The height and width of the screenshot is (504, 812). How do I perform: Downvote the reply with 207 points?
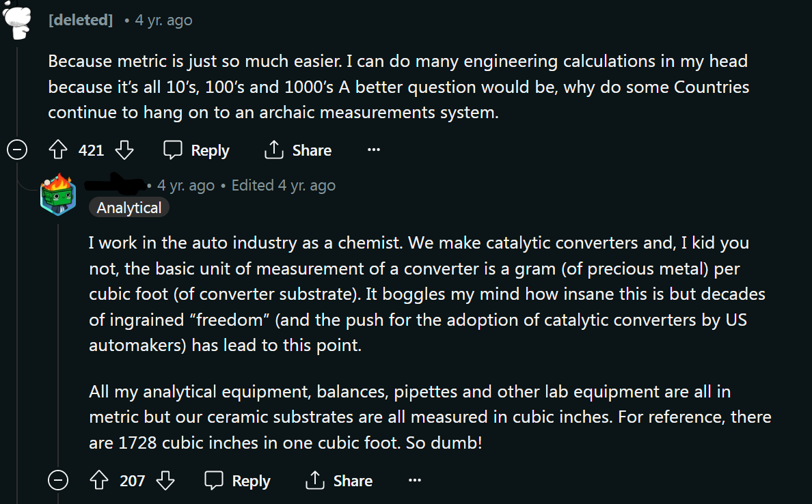click(x=165, y=480)
